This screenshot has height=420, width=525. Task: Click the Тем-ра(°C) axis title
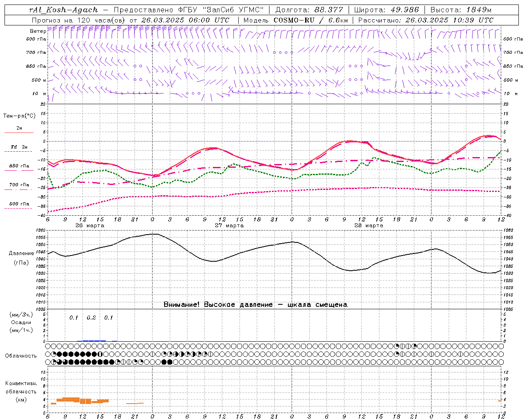coord(19,116)
